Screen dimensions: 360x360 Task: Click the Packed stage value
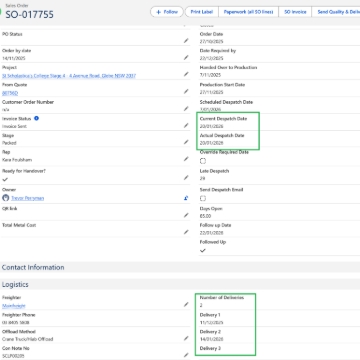(x=9, y=143)
